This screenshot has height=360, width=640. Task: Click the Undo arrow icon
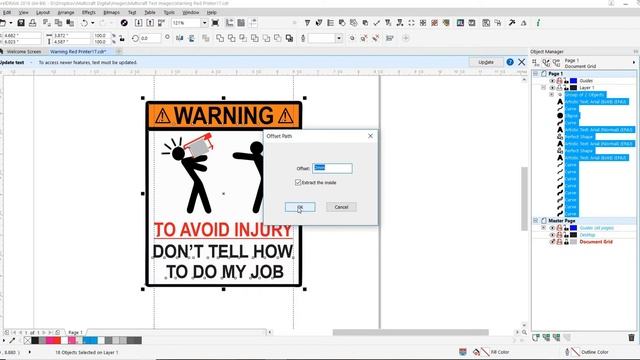pos(84,23)
